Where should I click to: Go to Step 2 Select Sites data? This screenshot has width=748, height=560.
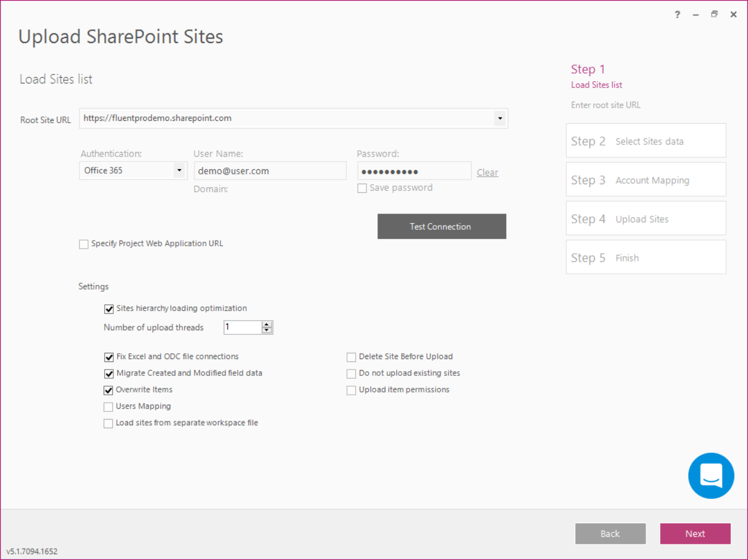pyautogui.click(x=646, y=140)
